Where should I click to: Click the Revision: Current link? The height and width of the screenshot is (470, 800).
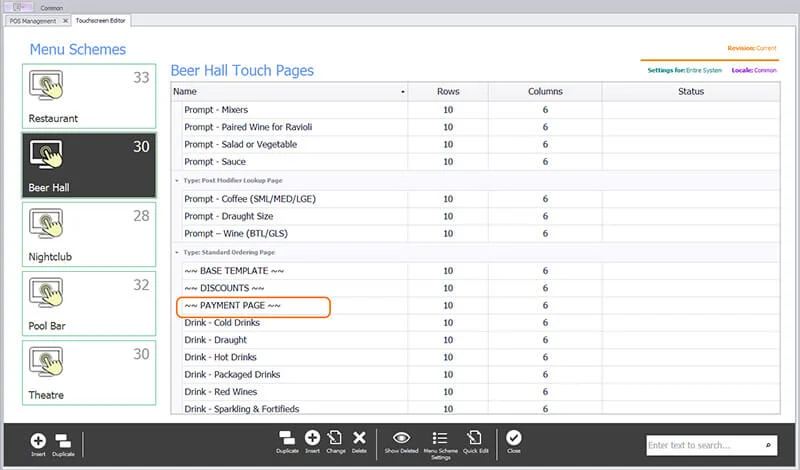click(752, 48)
